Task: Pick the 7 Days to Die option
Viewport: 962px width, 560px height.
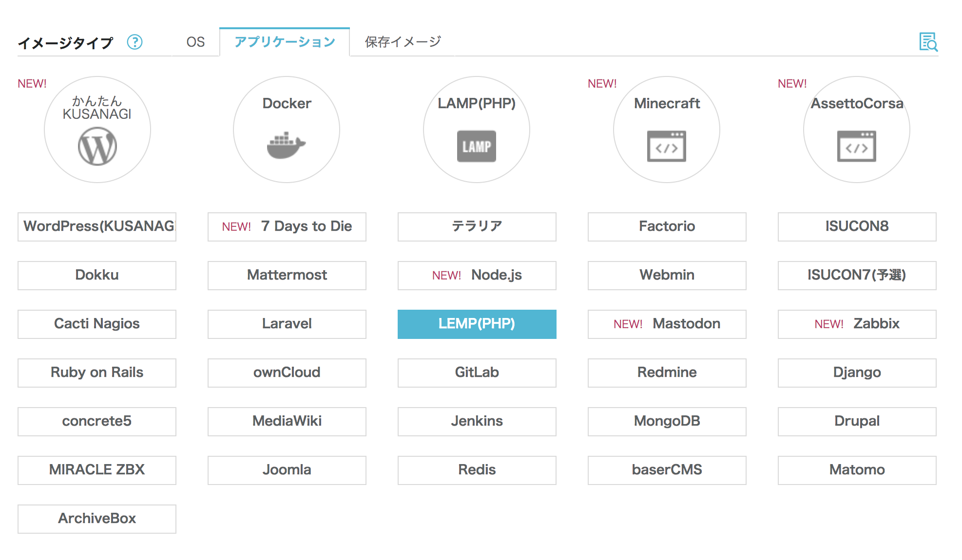Action: 287,226
